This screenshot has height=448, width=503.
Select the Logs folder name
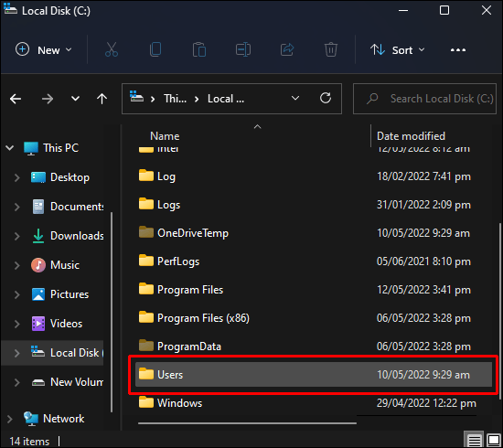(x=168, y=205)
